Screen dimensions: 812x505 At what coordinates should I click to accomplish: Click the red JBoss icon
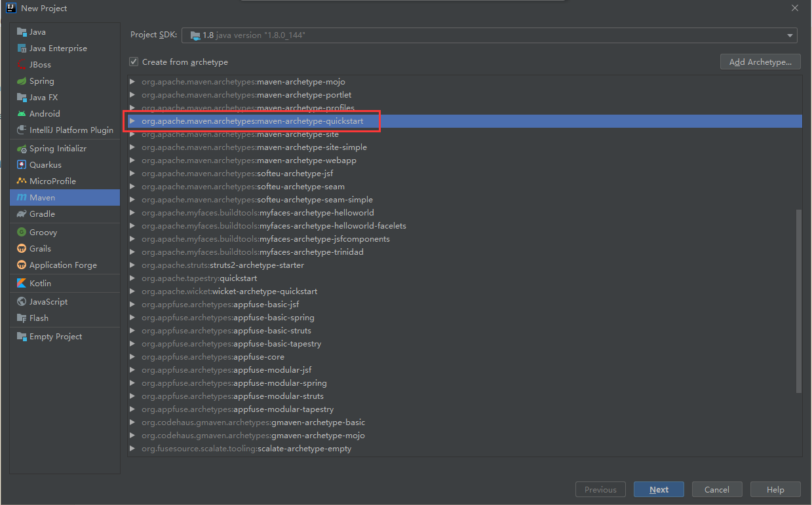click(22, 65)
